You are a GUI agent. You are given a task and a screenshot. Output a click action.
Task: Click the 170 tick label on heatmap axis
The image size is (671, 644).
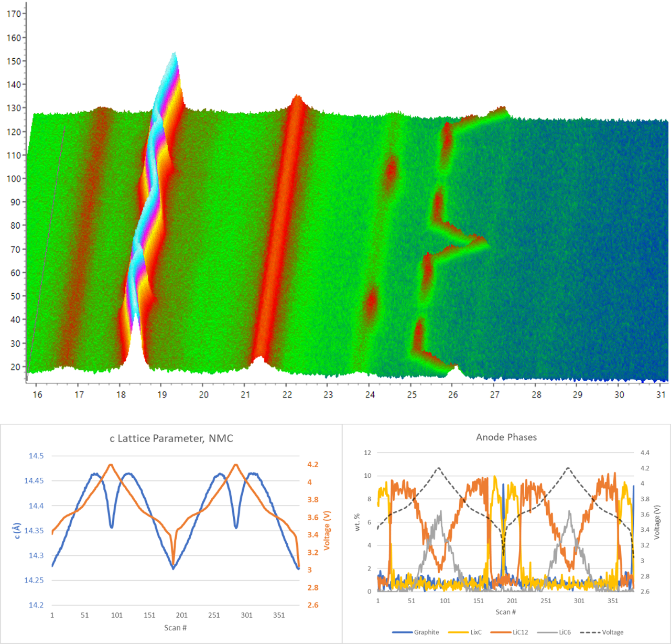pyautogui.click(x=14, y=14)
